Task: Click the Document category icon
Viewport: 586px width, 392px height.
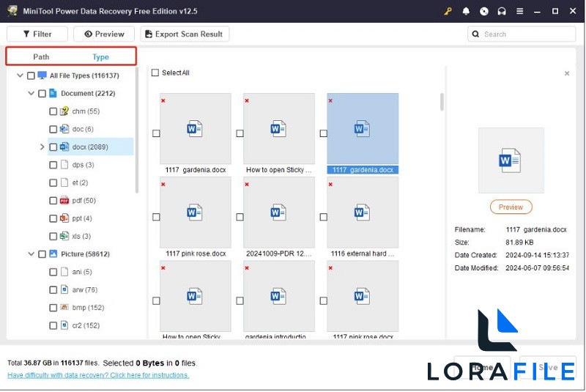Action: 53,93
